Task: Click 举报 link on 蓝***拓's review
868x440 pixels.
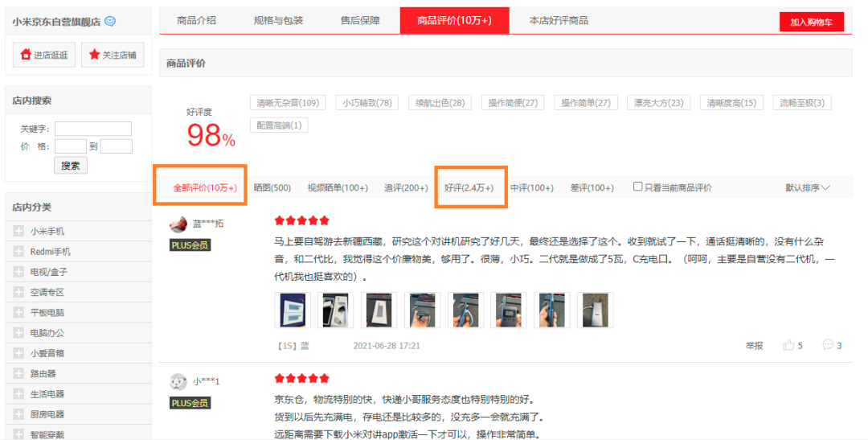Action: pyautogui.click(x=754, y=345)
